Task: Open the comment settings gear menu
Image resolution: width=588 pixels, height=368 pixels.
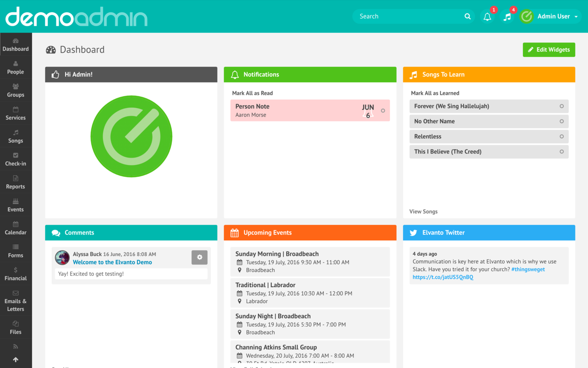Action: tap(199, 257)
